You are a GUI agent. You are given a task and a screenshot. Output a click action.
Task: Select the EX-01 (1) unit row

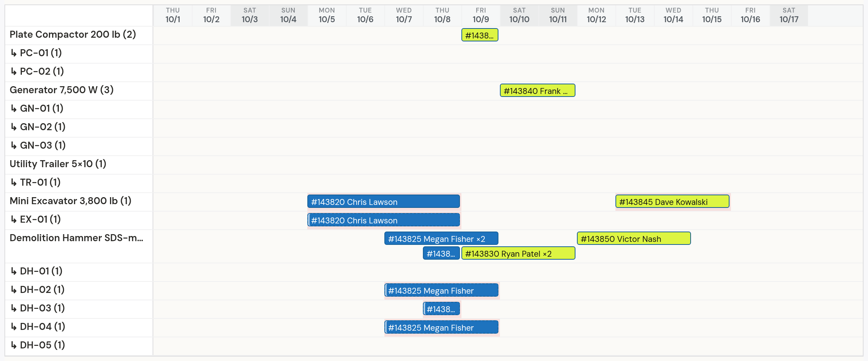click(x=79, y=220)
